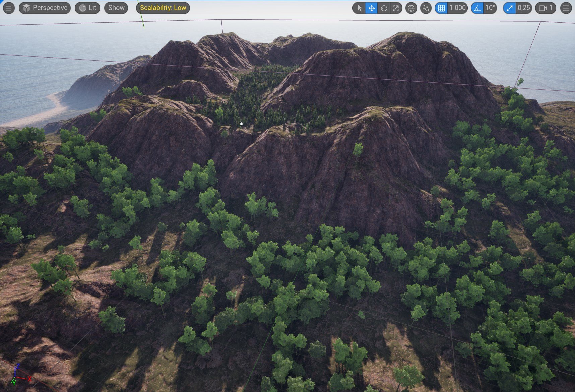The image size is (575, 392).
Task: Activate the Rotate tool
Action: pyautogui.click(x=384, y=8)
